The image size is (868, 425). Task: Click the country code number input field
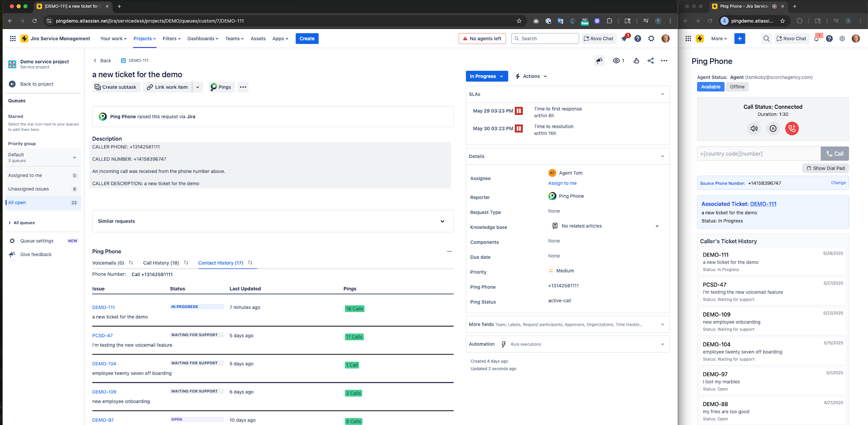(759, 153)
